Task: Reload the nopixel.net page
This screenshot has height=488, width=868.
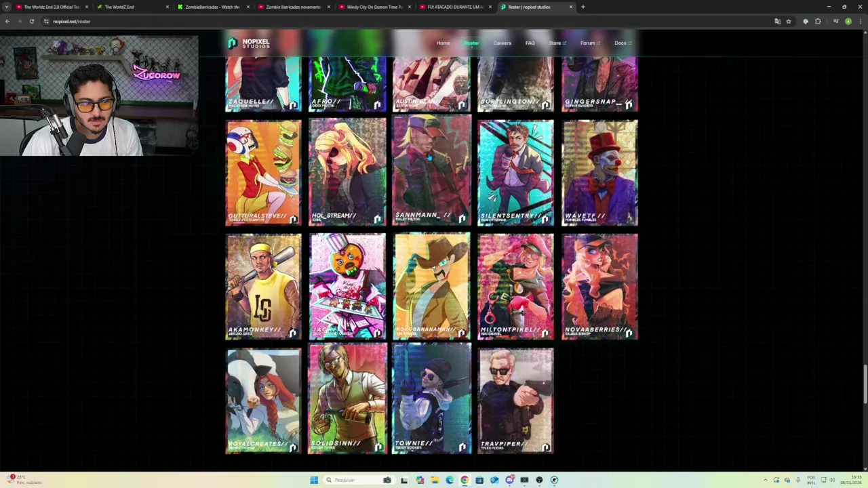Action: click(x=31, y=21)
